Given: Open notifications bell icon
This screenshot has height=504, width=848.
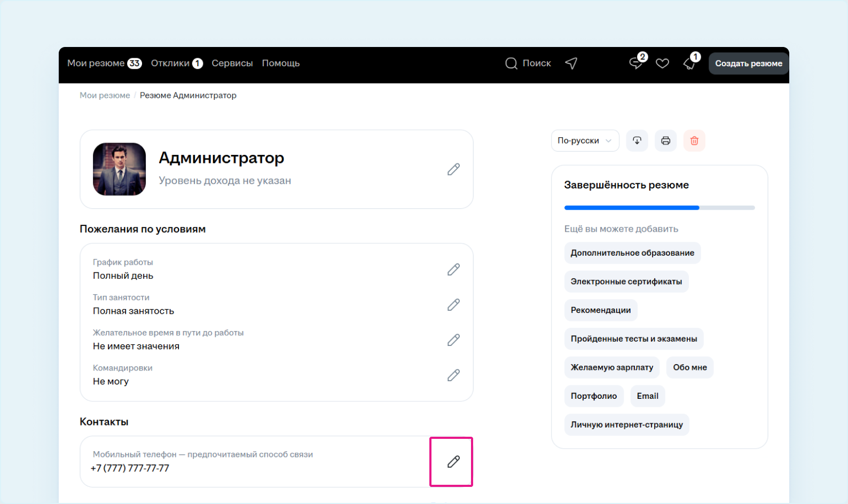Looking at the screenshot, I should tap(690, 63).
